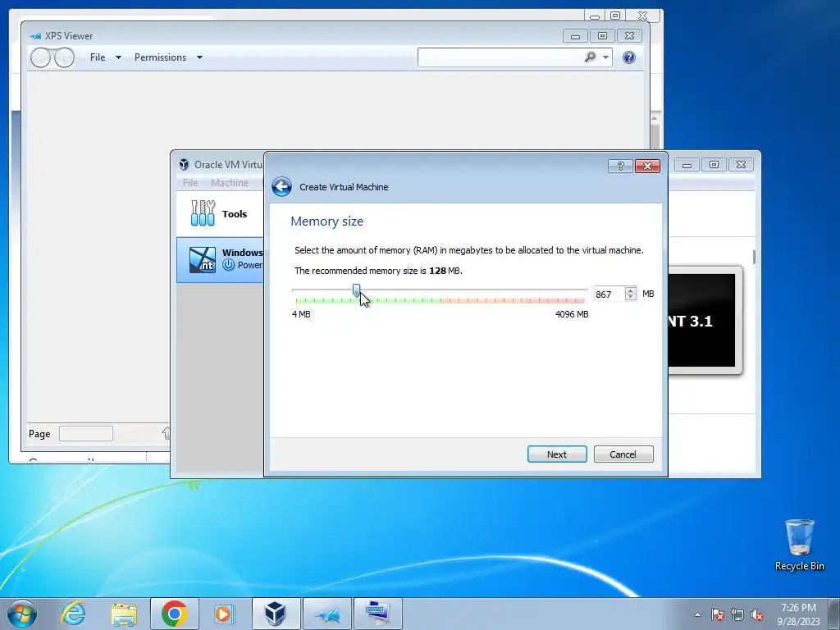
Task: Expand XPS Viewer search options dropdown arrow
Action: [x=605, y=57]
